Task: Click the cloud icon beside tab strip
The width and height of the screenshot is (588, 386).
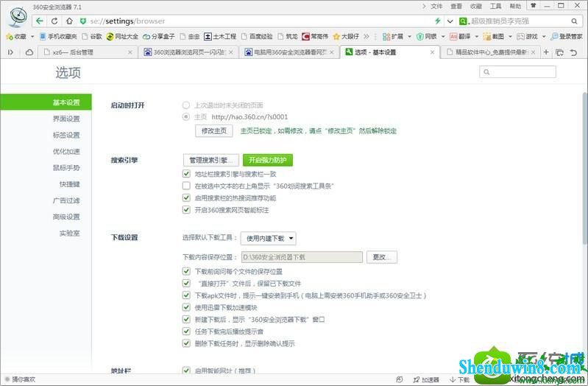Action: coord(29,52)
